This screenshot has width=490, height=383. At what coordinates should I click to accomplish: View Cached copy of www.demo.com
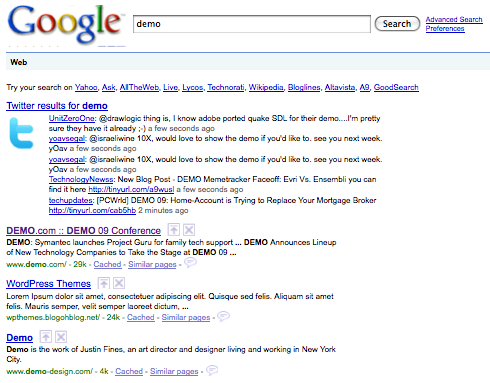coord(107,264)
